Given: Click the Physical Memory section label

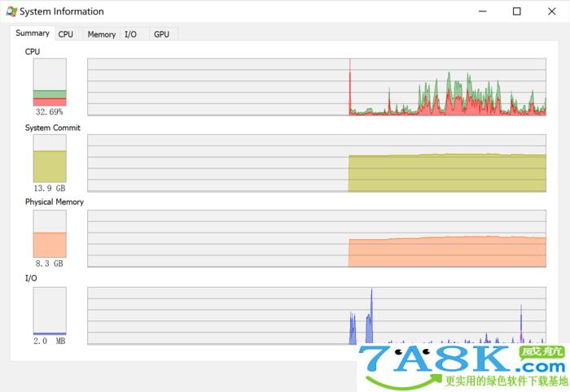Looking at the screenshot, I should [55, 202].
